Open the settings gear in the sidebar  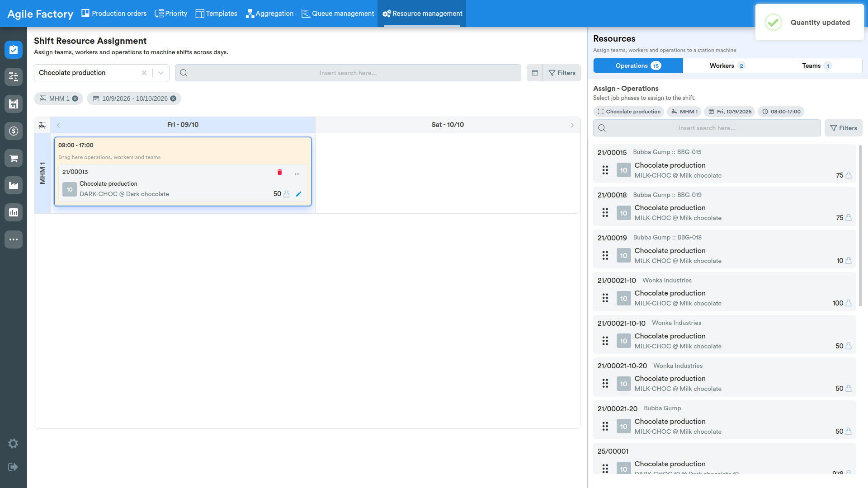click(13, 443)
